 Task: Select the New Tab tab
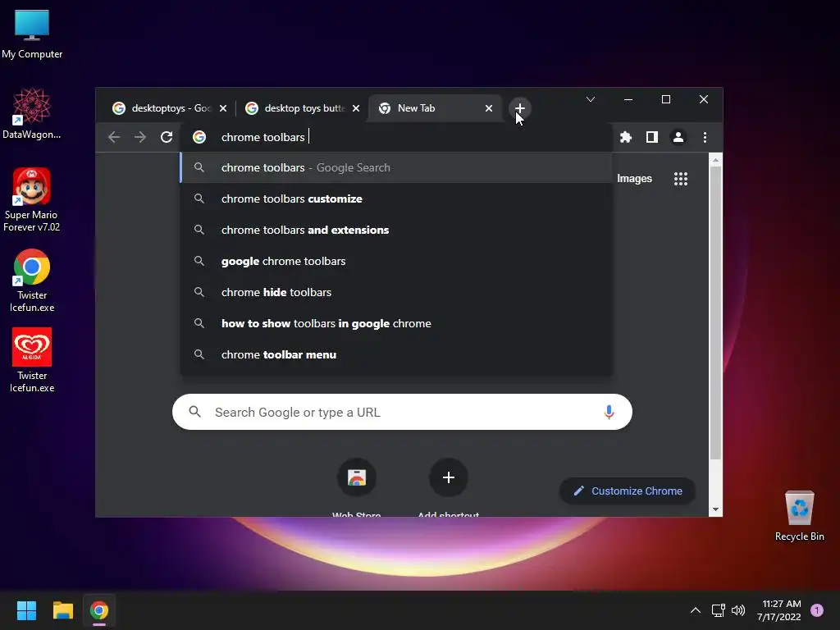[x=435, y=108]
